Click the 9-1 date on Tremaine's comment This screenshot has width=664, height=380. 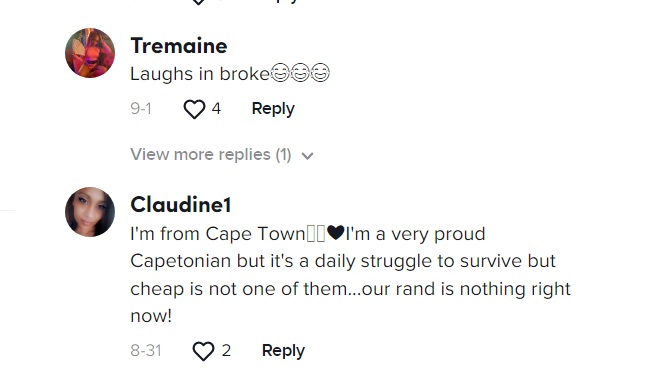click(x=141, y=109)
